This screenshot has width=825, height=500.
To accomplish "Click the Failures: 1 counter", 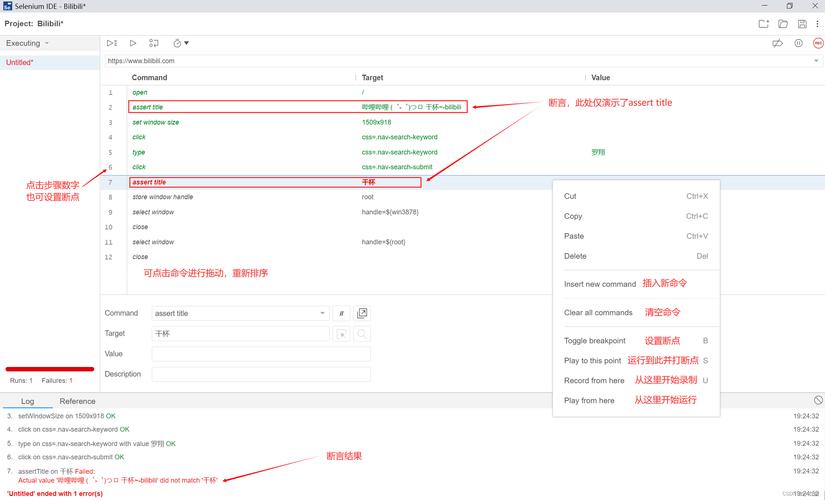I will [x=57, y=381].
